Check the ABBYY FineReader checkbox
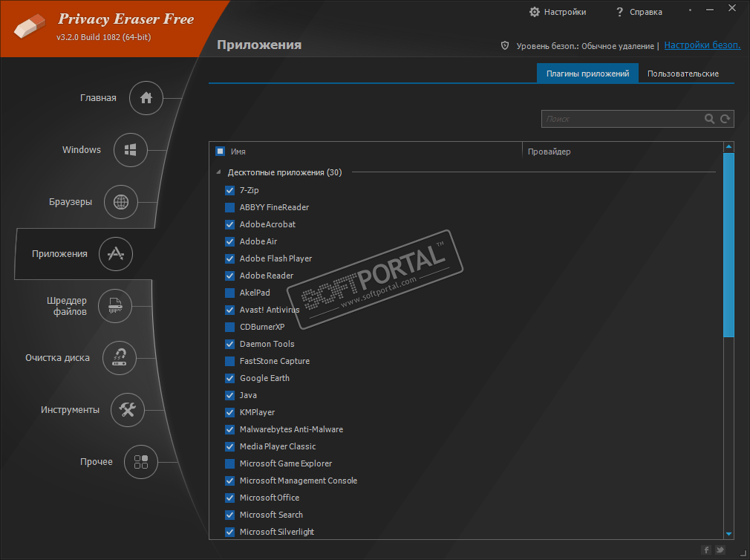This screenshot has width=750, height=560. coord(229,207)
